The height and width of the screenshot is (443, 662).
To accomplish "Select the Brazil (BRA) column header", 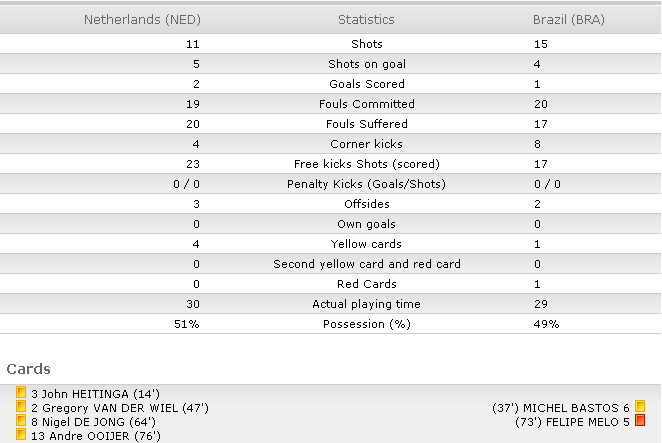I will 569,19.
